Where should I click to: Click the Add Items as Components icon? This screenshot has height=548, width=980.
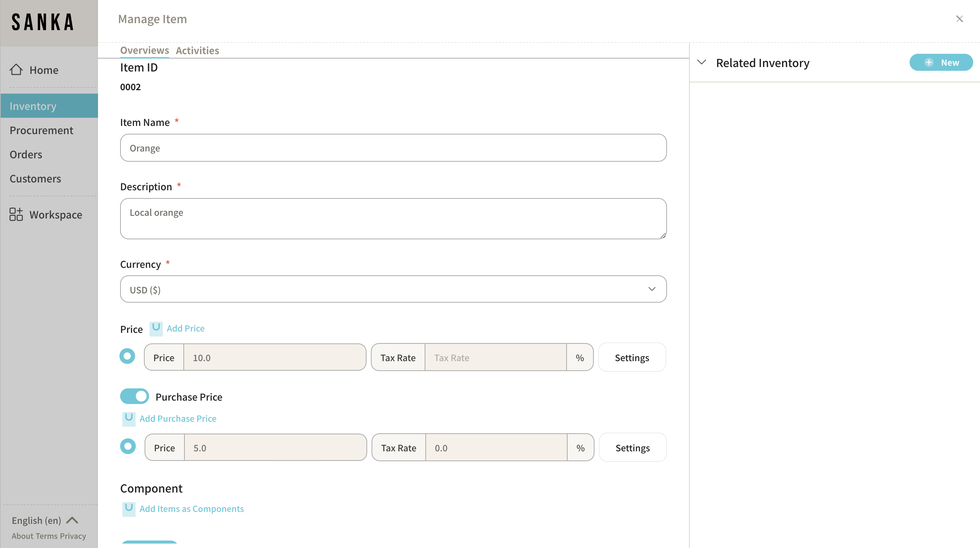(x=129, y=509)
